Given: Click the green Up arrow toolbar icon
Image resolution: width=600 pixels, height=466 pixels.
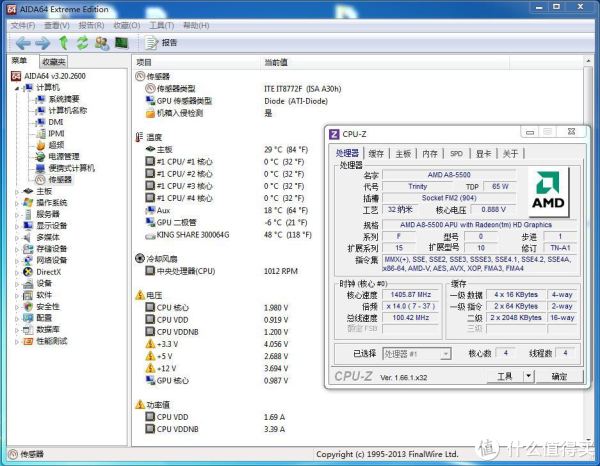Looking at the screenshot, I should [63, 42].
